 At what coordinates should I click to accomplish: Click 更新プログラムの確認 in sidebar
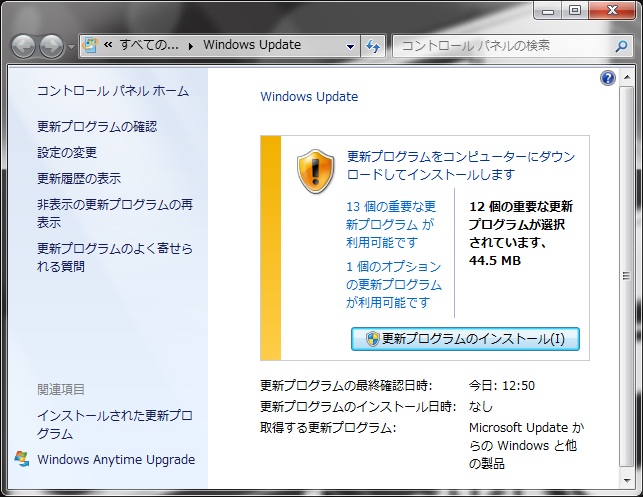pos(97,126)
